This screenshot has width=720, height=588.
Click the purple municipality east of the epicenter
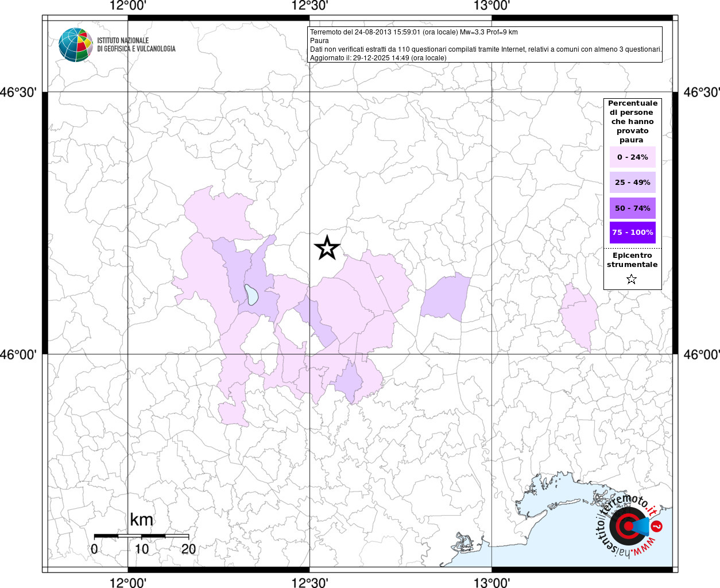pyautogui.click(x=446, y=297)
